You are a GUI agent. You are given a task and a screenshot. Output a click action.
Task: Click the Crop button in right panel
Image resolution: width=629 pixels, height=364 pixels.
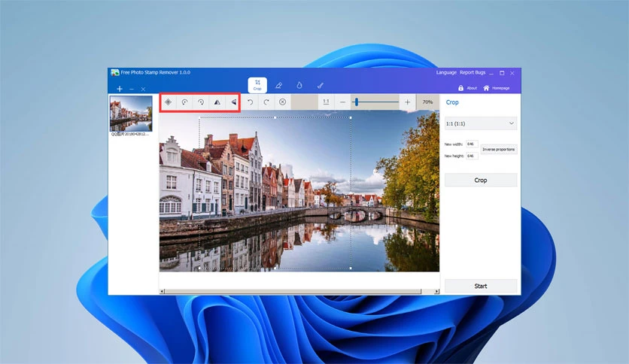[481, 180]
